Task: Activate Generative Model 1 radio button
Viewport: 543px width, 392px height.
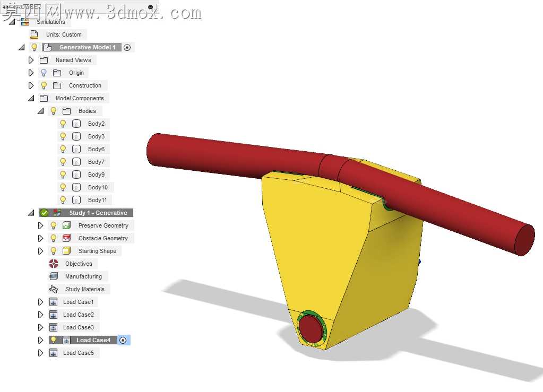Action: pyautogui.click(x=127, y=47)
